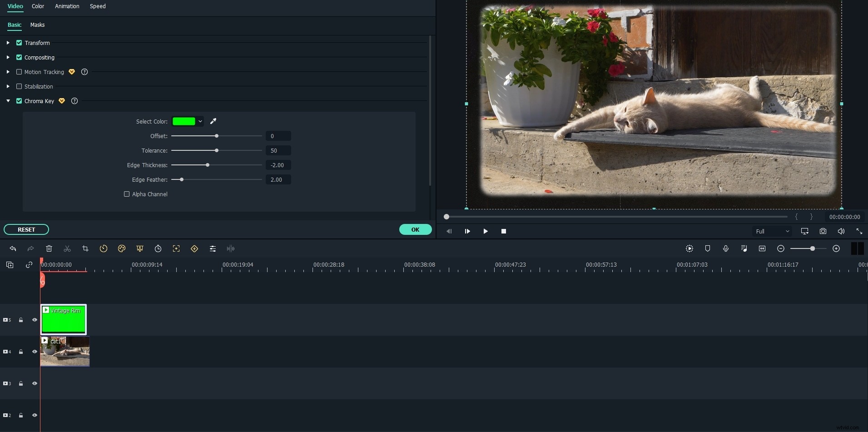This screenshot has height=432, width=868.
Task: Hide track 4 with its eye toggle
Action: [x=35, y=351]
